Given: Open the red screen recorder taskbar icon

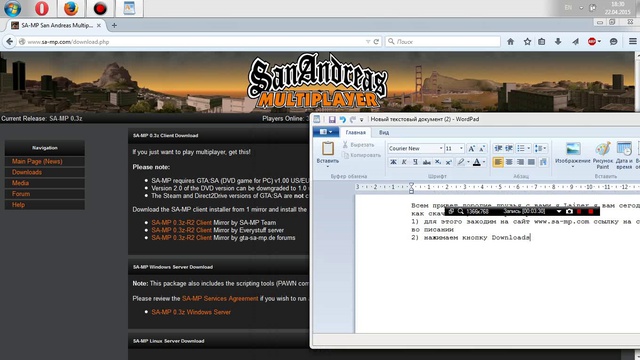Looking at the screenshot, I should click(100, 8).
